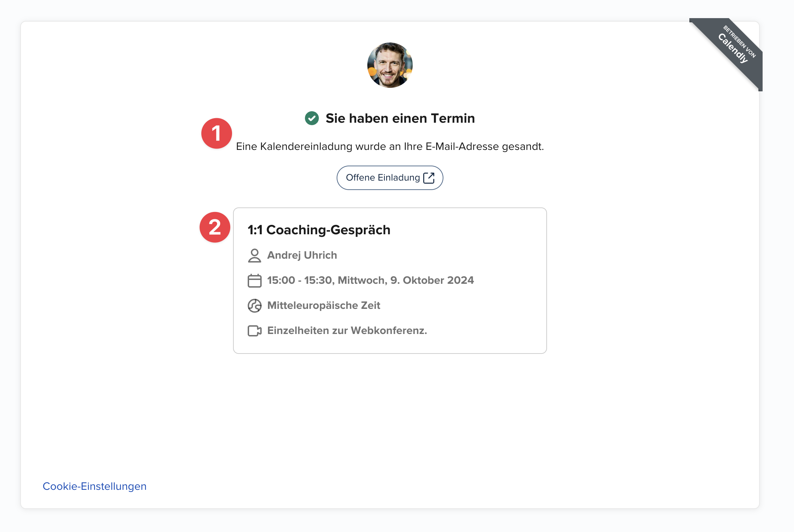Click the Mitteleuropäische Zeit text
The image size is (794, 532).
(323, 305)
